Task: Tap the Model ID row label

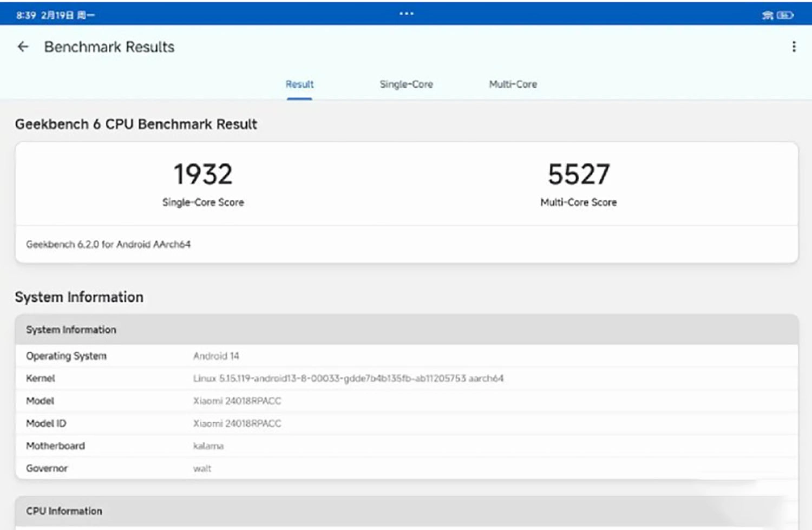Action: (x=46, y=424)
